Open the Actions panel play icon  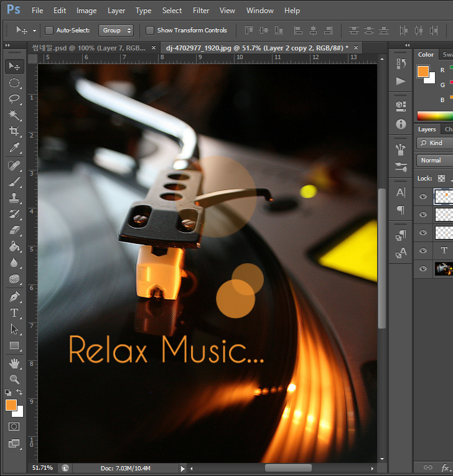pyautogui.click(x=401, y=81)
